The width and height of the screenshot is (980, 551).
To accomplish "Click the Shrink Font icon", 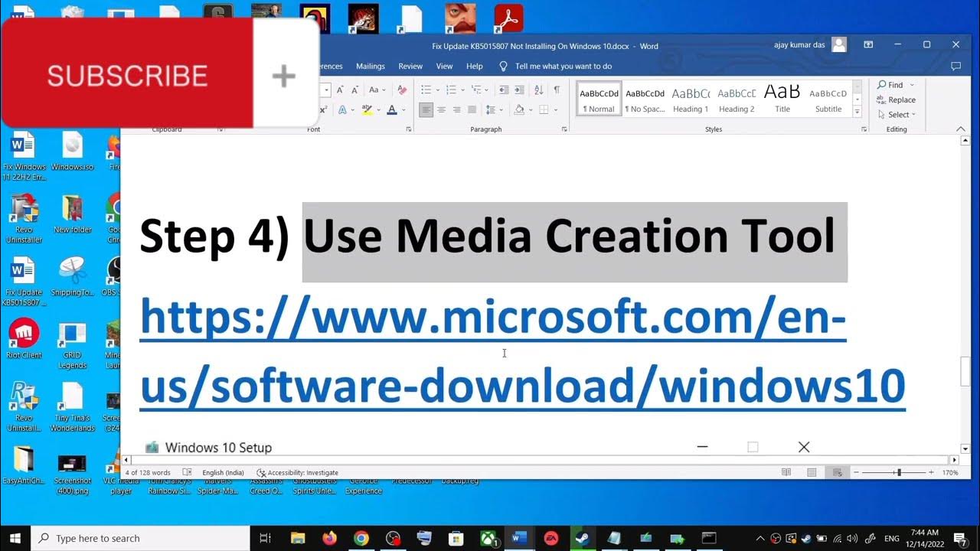I will point(356,90).
